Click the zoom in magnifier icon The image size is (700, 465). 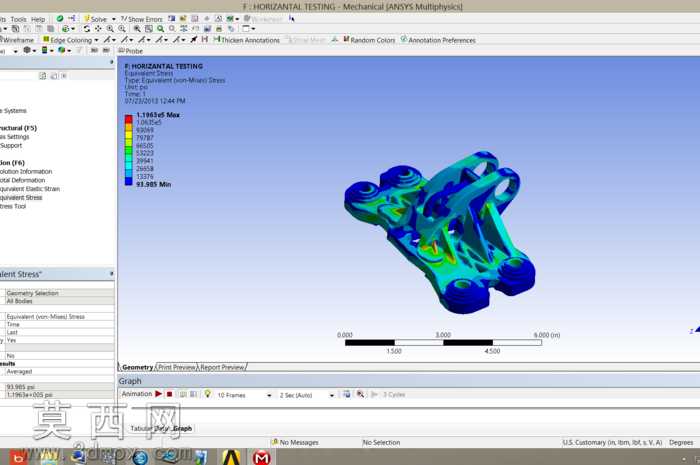(110, 29)
